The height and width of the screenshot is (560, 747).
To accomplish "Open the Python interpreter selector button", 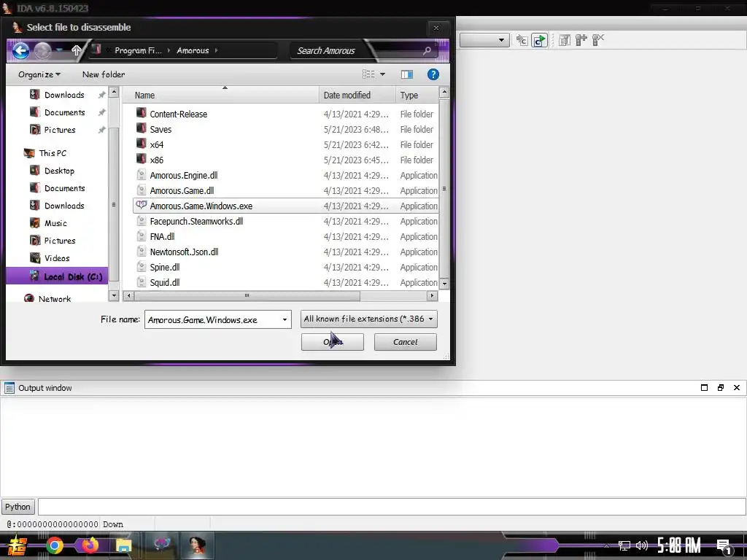I will 18,507.
